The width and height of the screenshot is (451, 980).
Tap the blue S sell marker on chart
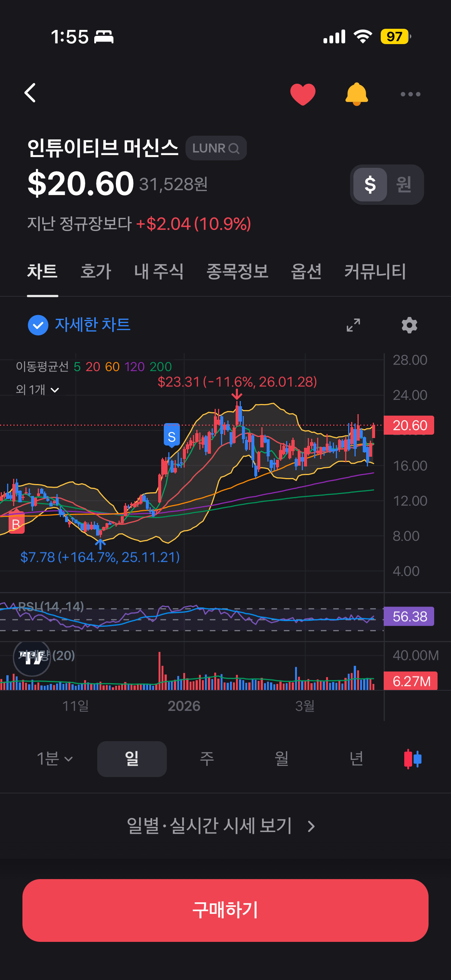172,435
